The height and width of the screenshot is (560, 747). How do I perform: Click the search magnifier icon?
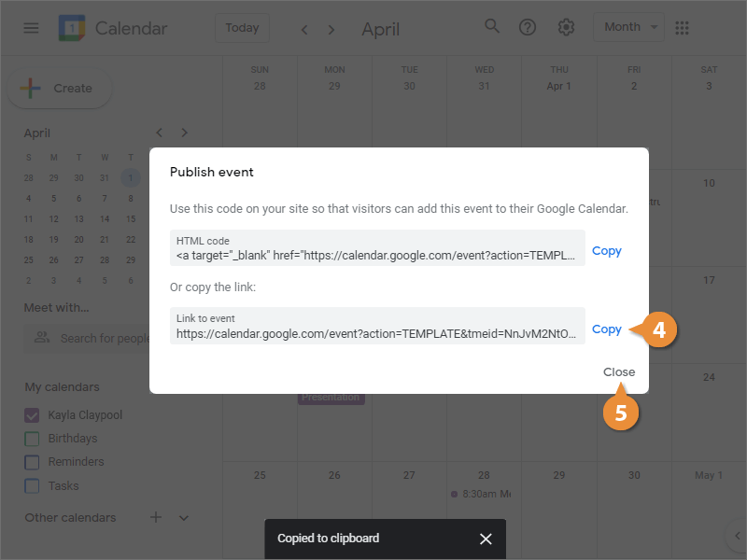pyautogui.click(x=492, y=27)
